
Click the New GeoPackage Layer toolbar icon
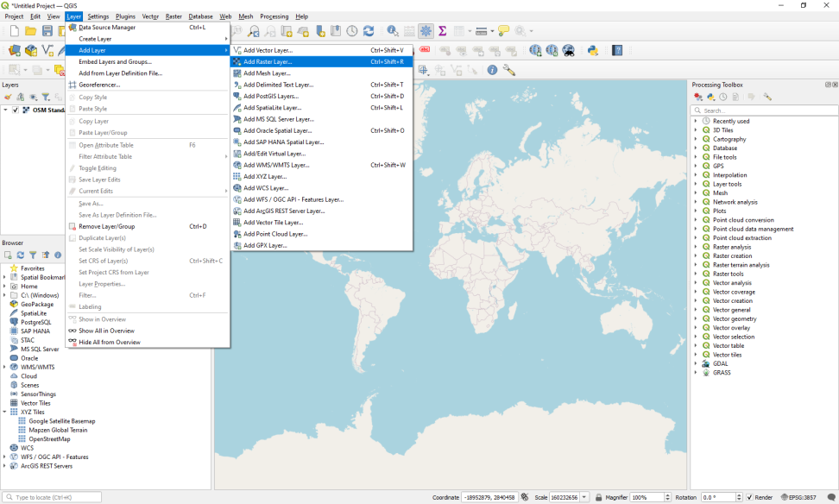point(31,50)
